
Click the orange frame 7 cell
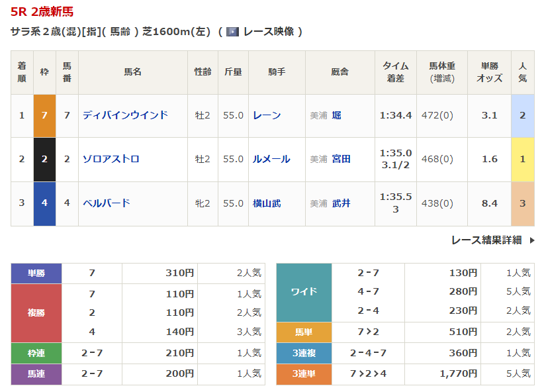(44, 115)
